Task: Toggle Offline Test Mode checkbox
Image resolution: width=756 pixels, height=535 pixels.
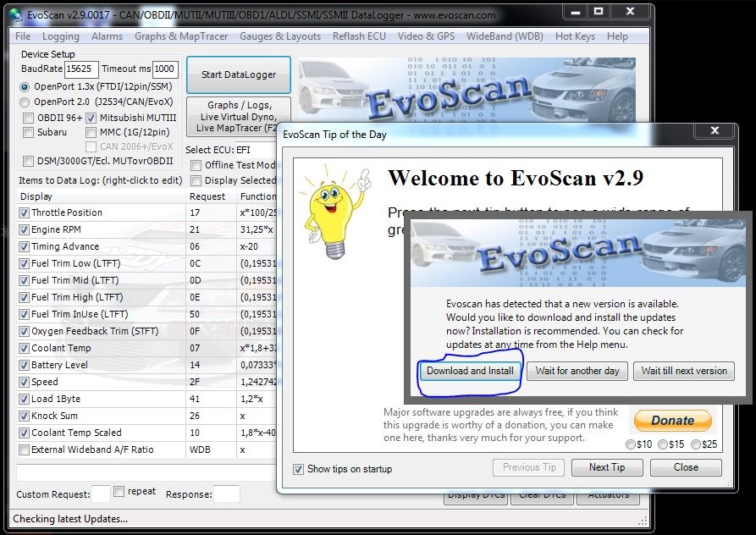Action: (196, 165)
